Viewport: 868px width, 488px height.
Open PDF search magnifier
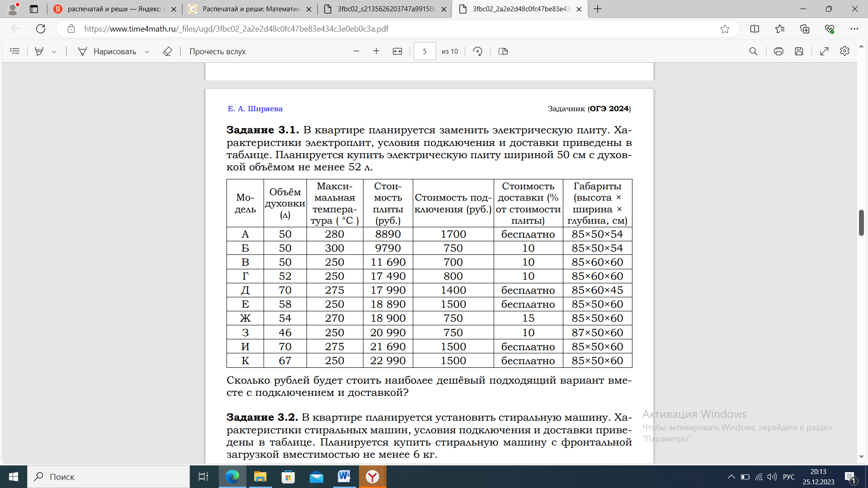point(753,52)
